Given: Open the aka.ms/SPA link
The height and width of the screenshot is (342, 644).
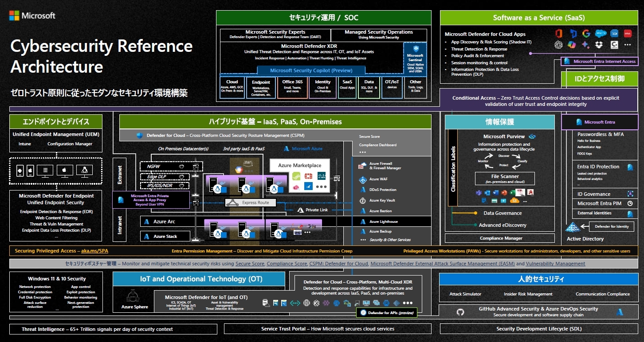Looking at the screenshot, I should (94, 251).
